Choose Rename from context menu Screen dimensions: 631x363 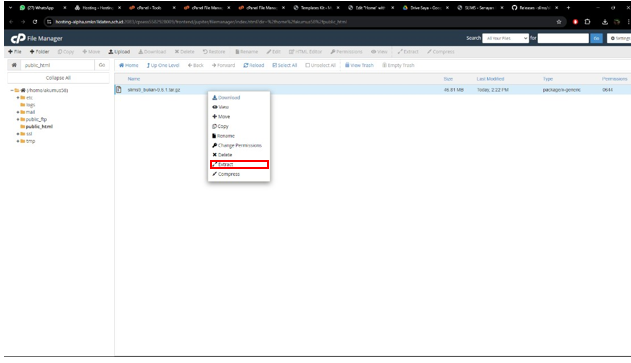click(239, 136)
